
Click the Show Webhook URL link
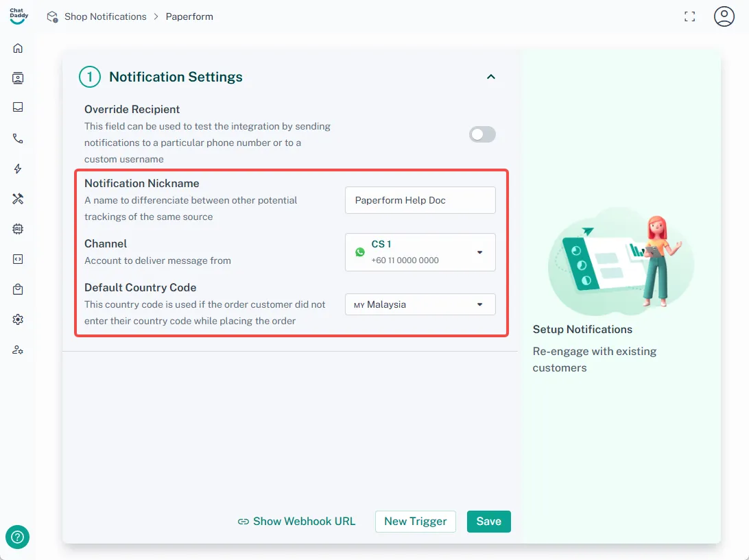point(297,522)
